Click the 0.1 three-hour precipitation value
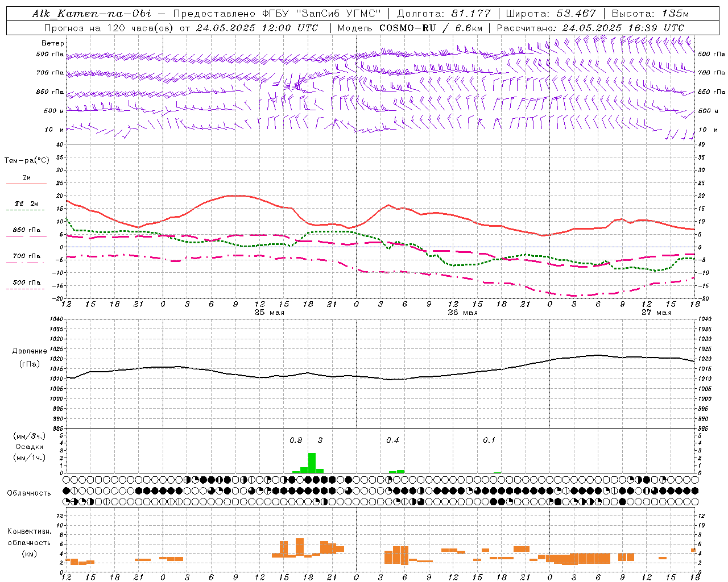This screenshot has width=728, height=582. pyautogui.click(x=489, y=440)
